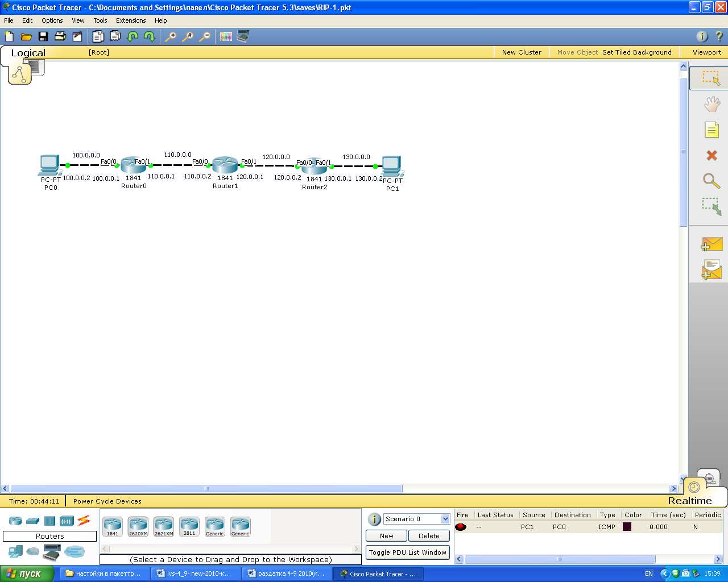Image resolution: width=728 pixels, height=582 pixels.
Task: Click New Cluster button
Action: [x=522, y=52]
